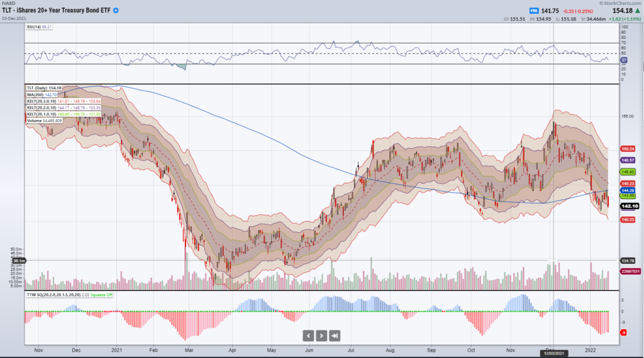This screenshot has width=644, height=358.
Task: Click the Aug label on the time axis
Action: point(390,350)
